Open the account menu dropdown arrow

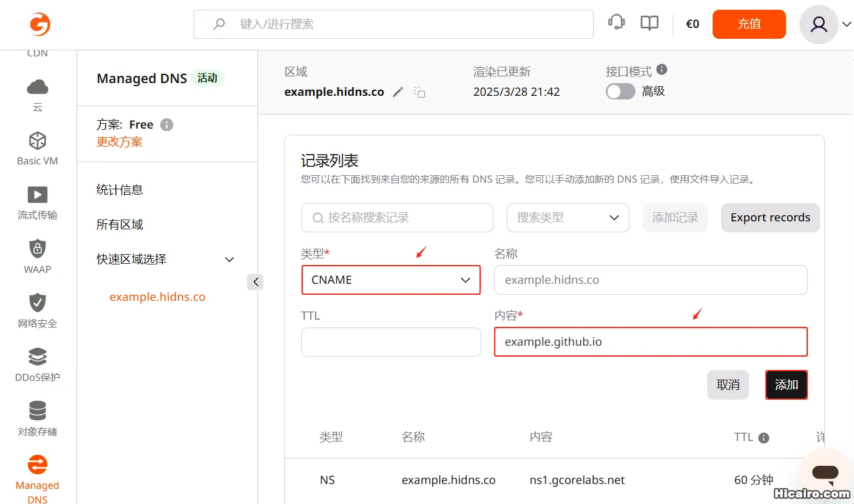[847, 24]
